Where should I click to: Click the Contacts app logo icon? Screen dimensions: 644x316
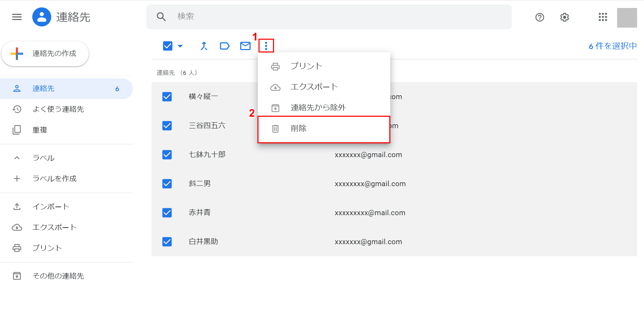[42, 17]
